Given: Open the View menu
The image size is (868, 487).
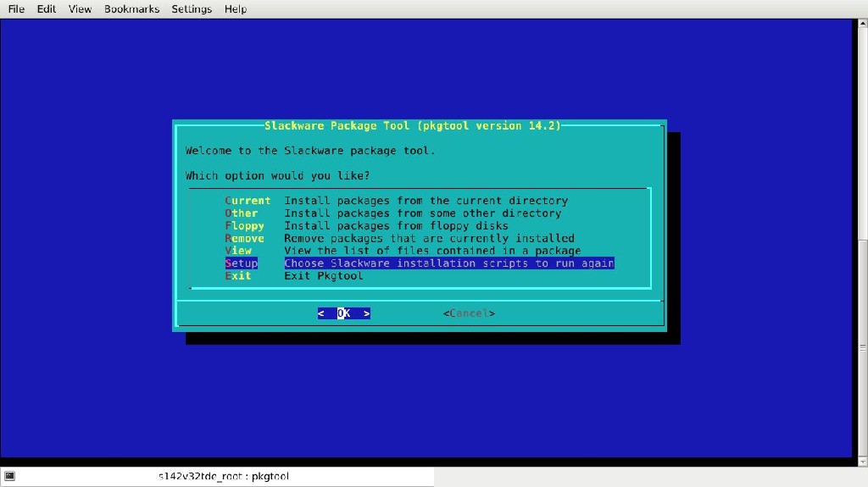Looking at the screenshot, I should [80, 8].
